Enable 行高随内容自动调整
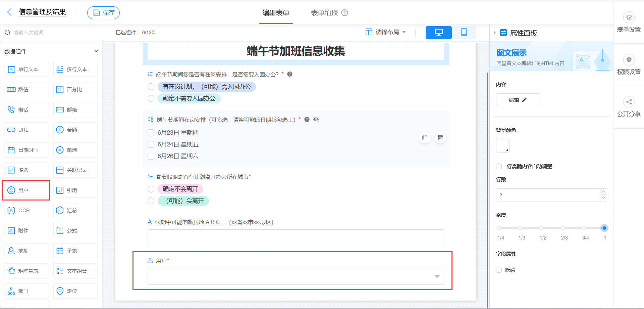 point(498,166)
